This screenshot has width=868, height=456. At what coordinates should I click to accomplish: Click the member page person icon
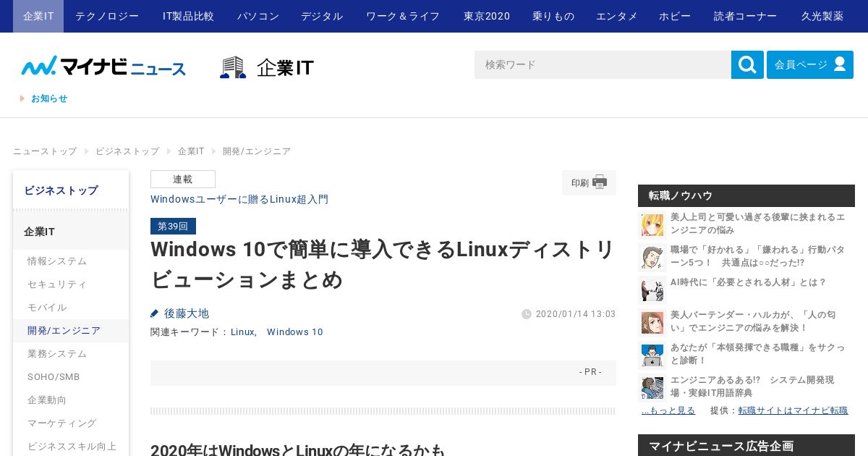coord(840,64)
